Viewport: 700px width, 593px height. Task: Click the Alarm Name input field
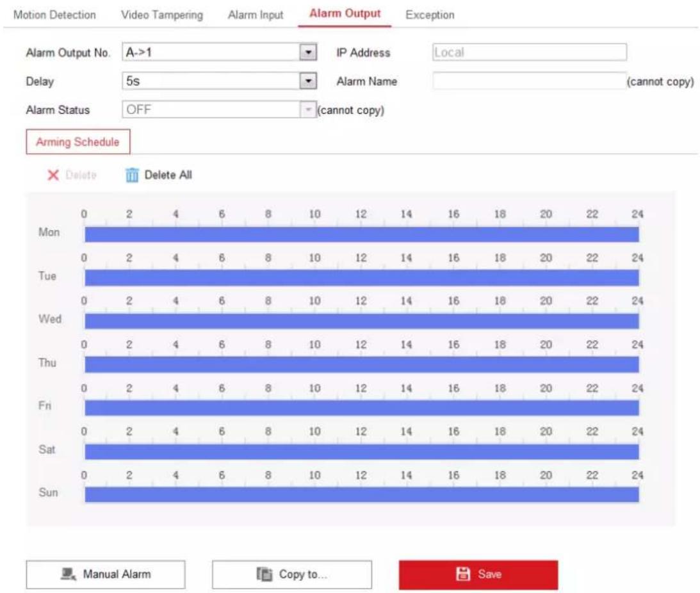(x=530, y=81)
